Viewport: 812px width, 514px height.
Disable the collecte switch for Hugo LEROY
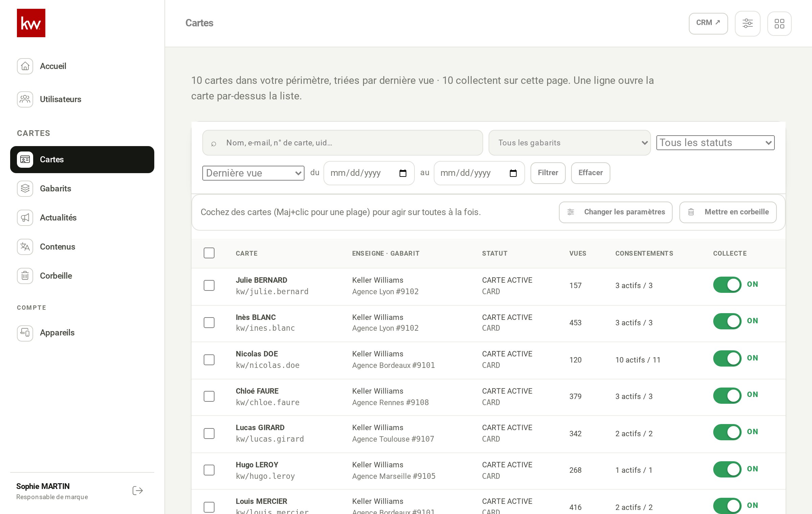pyautogui.click(x=727, y=469)
